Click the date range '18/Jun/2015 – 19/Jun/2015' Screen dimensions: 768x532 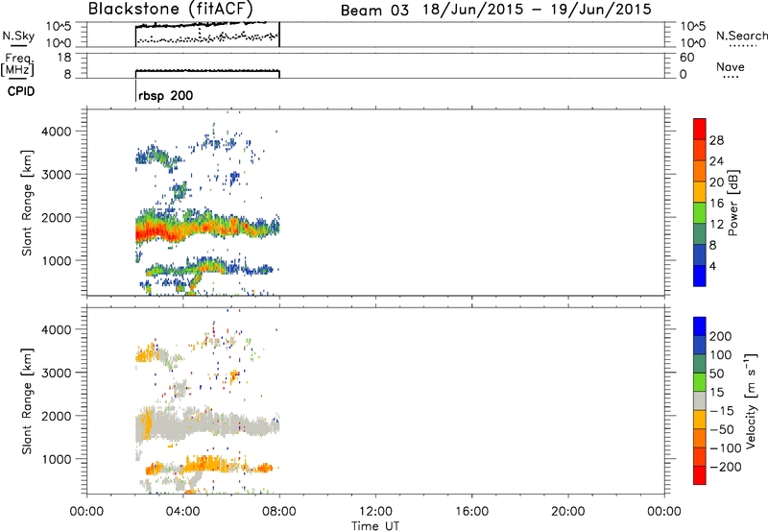tap(537, 10)
